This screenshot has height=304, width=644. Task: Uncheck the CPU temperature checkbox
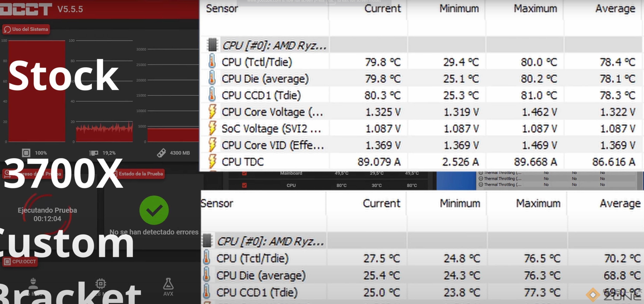click(244, 185)
